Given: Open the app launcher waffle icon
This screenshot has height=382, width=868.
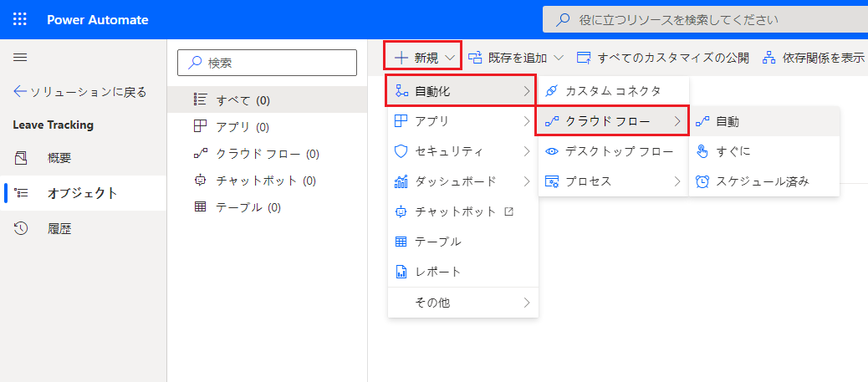Looking at the screenshot, I should [20, 19].
